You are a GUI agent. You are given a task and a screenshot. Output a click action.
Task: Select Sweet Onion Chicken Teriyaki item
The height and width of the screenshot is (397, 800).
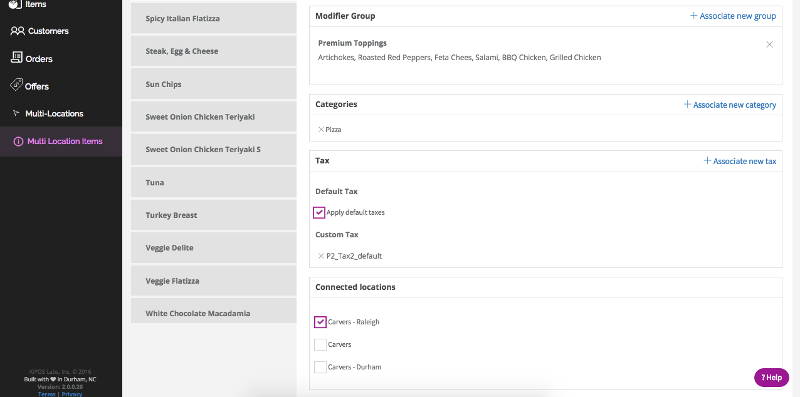click(x=214, y=117)
